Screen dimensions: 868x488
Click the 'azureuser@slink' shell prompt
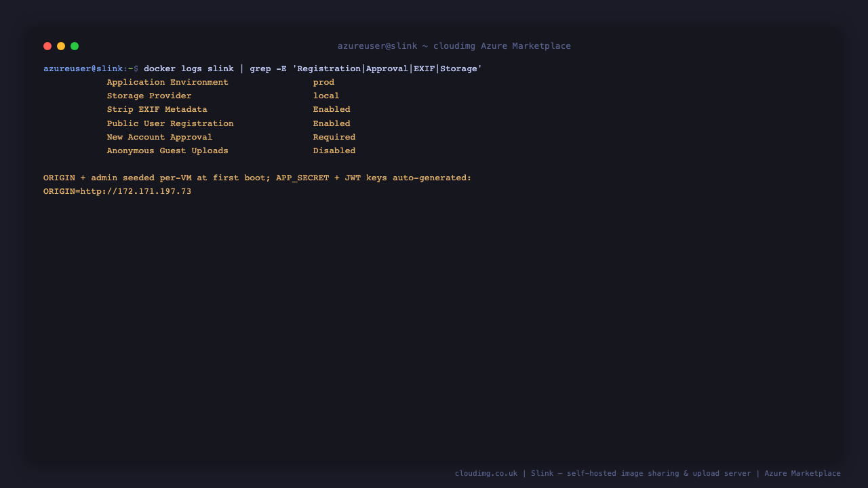83,68
